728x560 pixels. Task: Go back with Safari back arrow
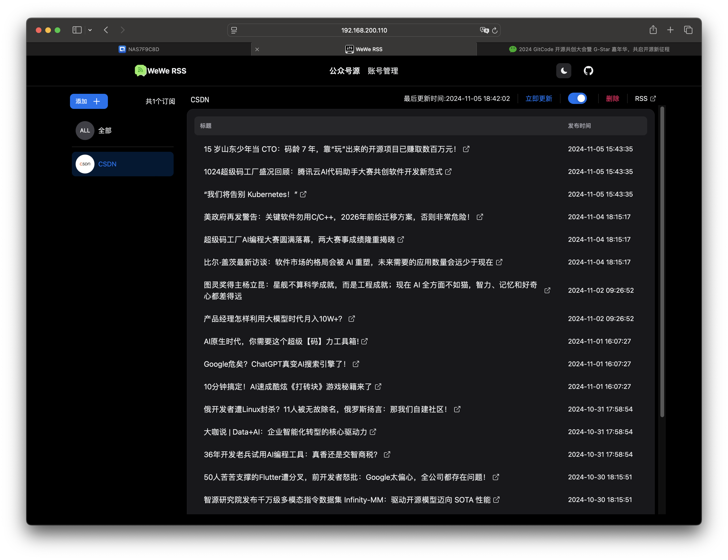click(x=106, y=30)
